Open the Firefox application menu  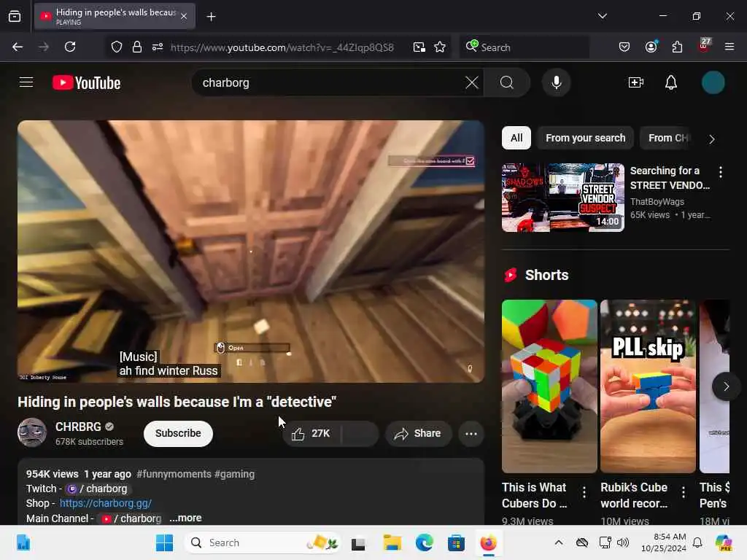(729, 47)
